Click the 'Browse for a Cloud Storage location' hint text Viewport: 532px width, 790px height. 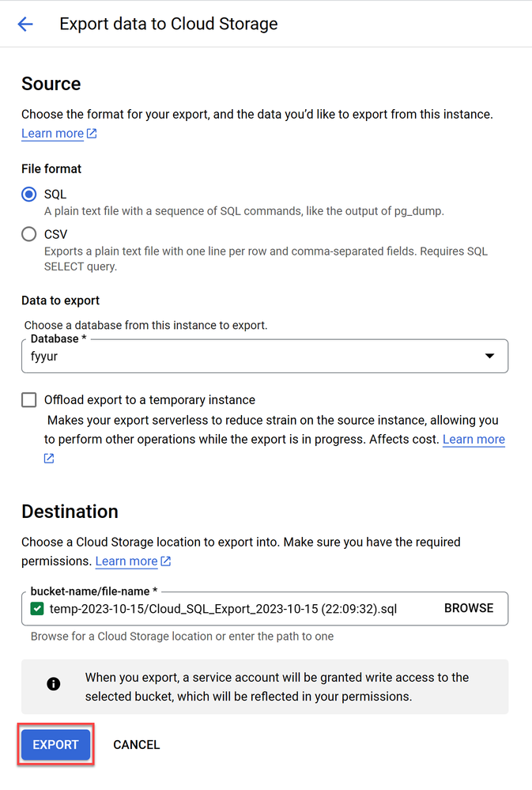click(182, 637)
